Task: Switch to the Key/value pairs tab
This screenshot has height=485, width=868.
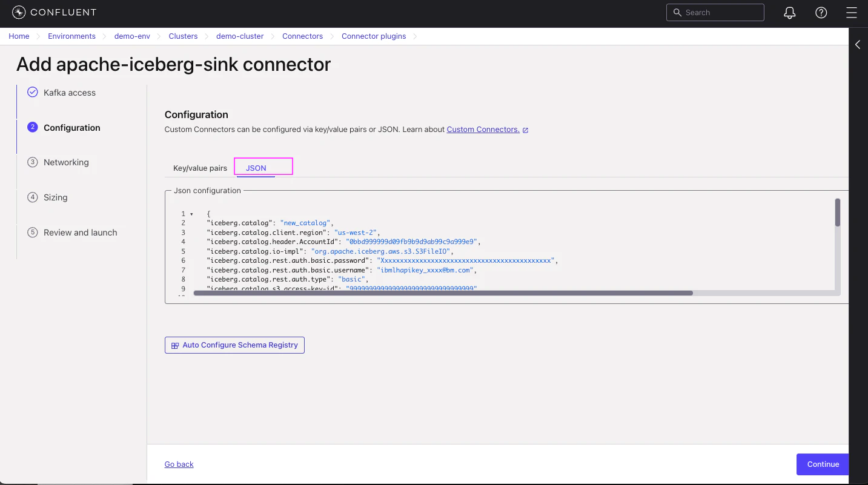Action: [x=200, y=168]
